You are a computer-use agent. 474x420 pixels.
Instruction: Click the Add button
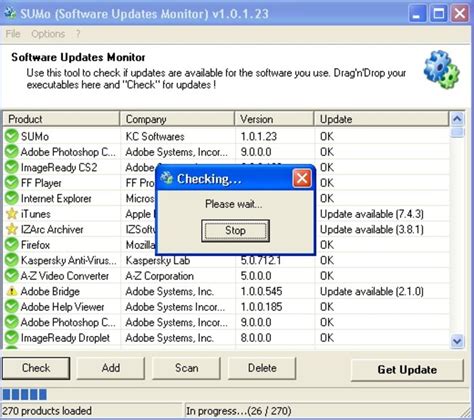click(111, 368)
